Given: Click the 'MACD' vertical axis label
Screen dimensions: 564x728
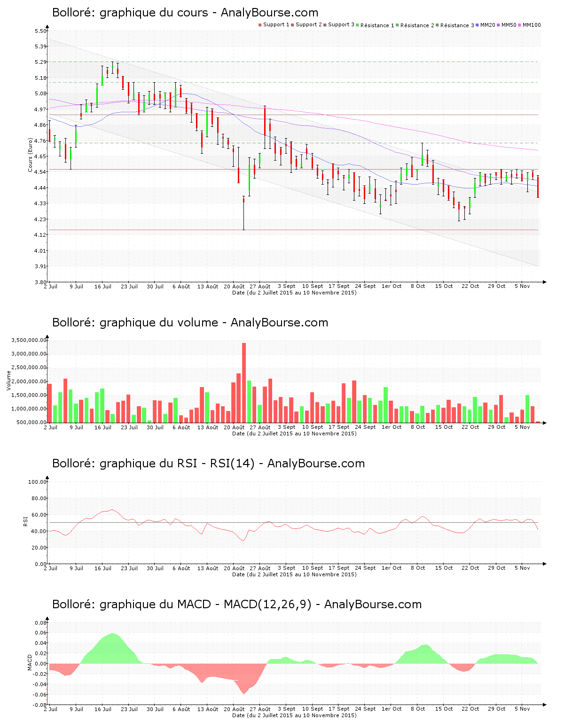Looking at the screenshot, I should [x=30, y=662].
